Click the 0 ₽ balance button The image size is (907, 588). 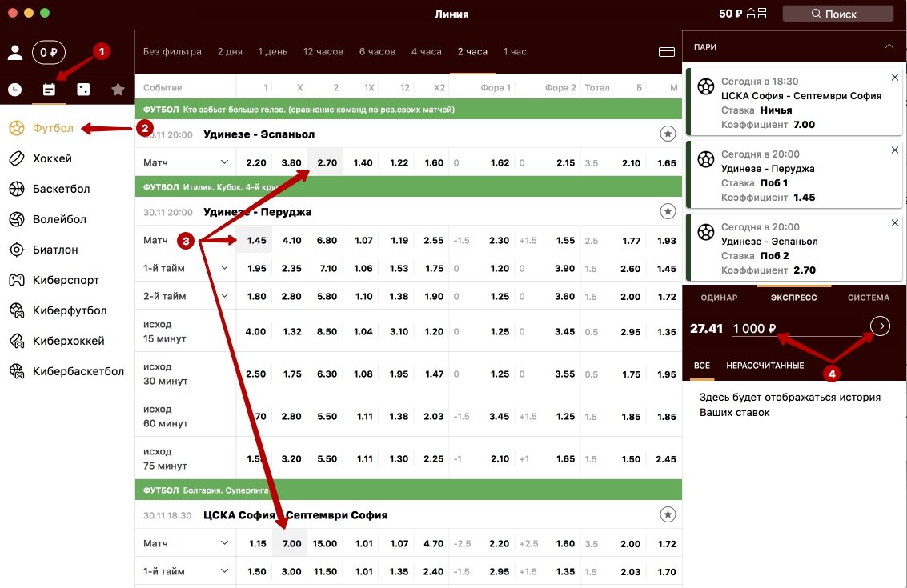49,53
